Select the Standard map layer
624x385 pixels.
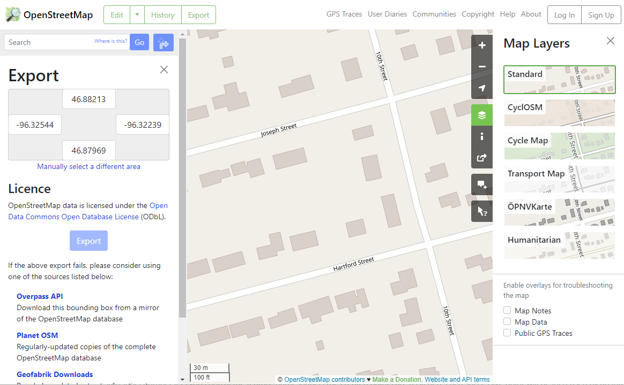[x=560, y=80]
